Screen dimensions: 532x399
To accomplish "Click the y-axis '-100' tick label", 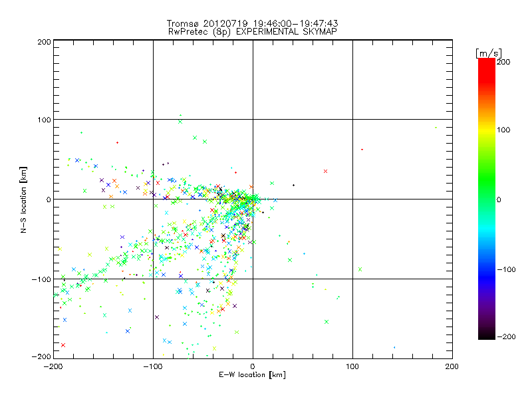I will pos(41,279).
